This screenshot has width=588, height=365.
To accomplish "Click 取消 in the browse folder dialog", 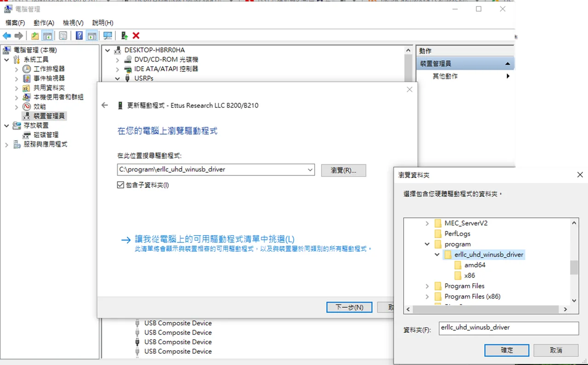I will tap(556, 350).
